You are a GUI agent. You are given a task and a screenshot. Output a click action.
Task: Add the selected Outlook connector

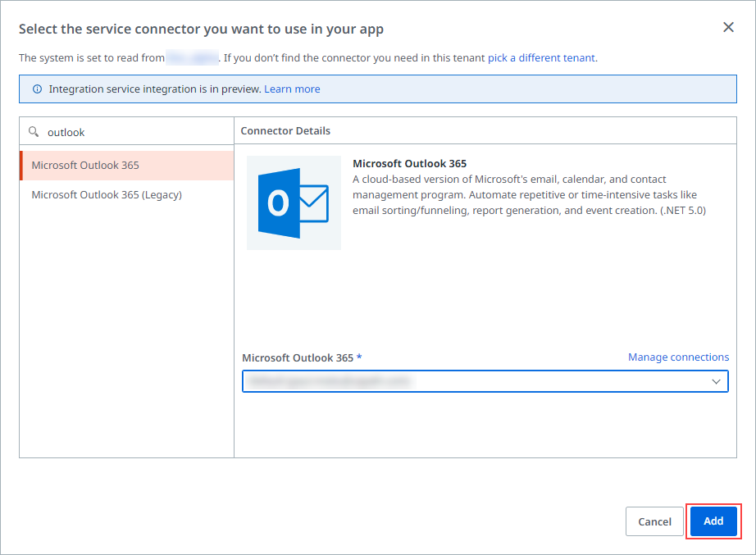(713, 521)
